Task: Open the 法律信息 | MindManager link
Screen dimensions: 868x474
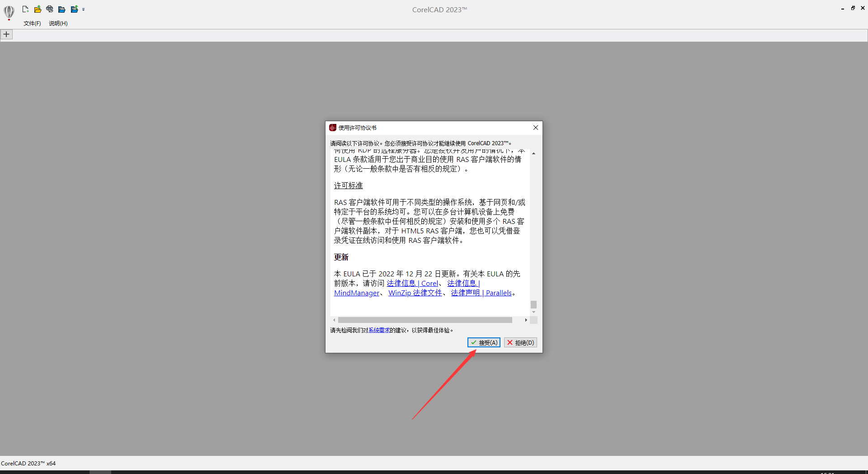Action: pyautogui.click(x=357, y=293)
